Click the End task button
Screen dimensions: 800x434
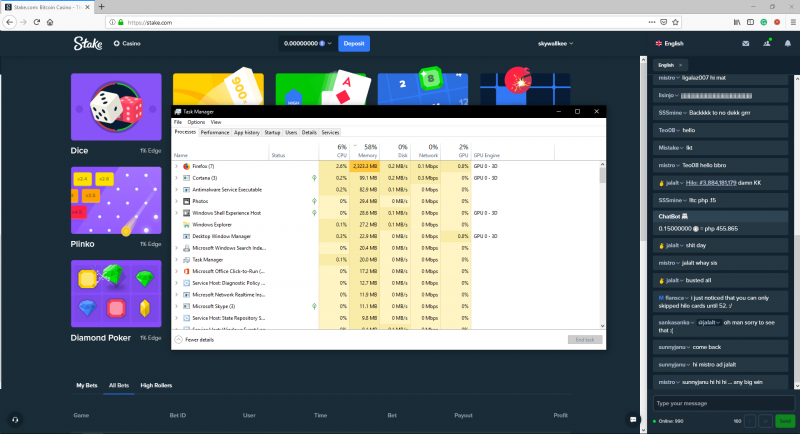coord(585,340)
